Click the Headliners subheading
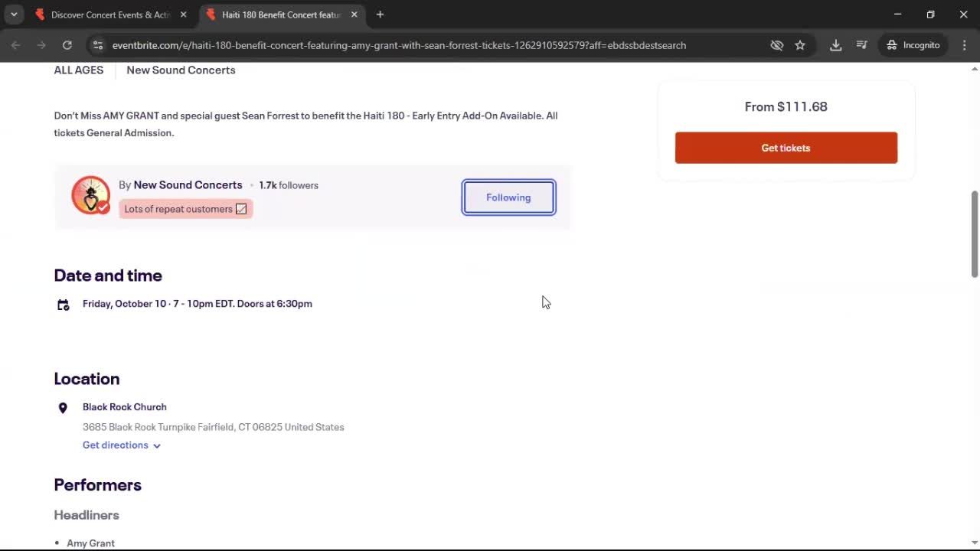The image size is (980, 551). (87, 515)
